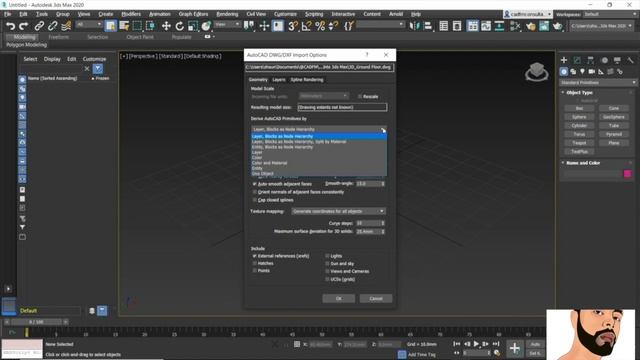Viewport: 640px width, 360px height.
Task: Click the 3D Snaps Toggle icon
Action: [293, 26]
